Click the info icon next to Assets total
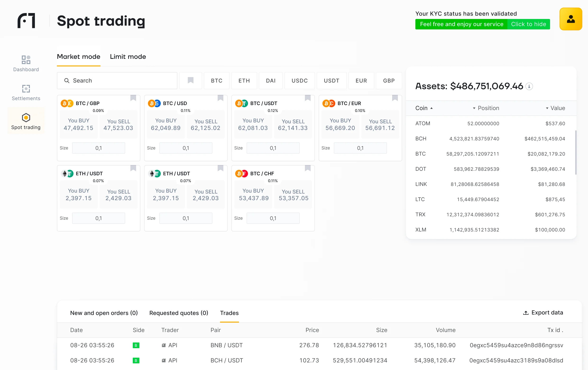 click(529, 86)
